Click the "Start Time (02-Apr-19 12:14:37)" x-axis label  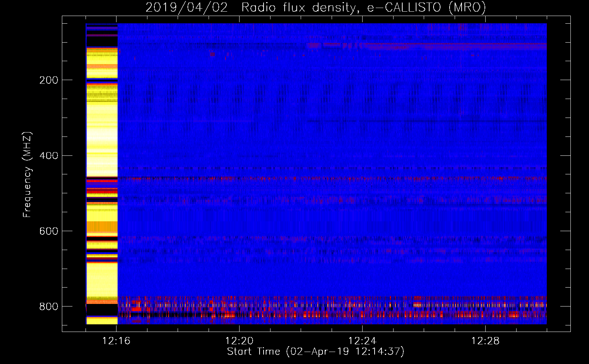[316, 352]
